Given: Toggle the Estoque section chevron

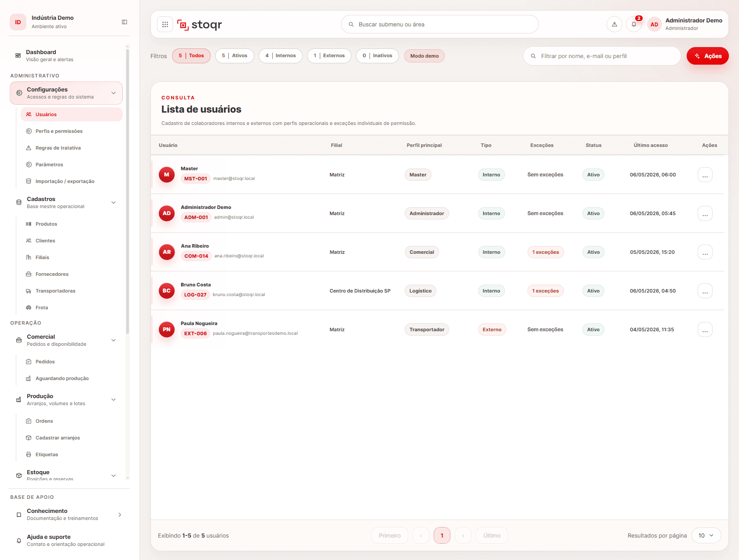Looking at the screenshot, I should tap(113, 476).
